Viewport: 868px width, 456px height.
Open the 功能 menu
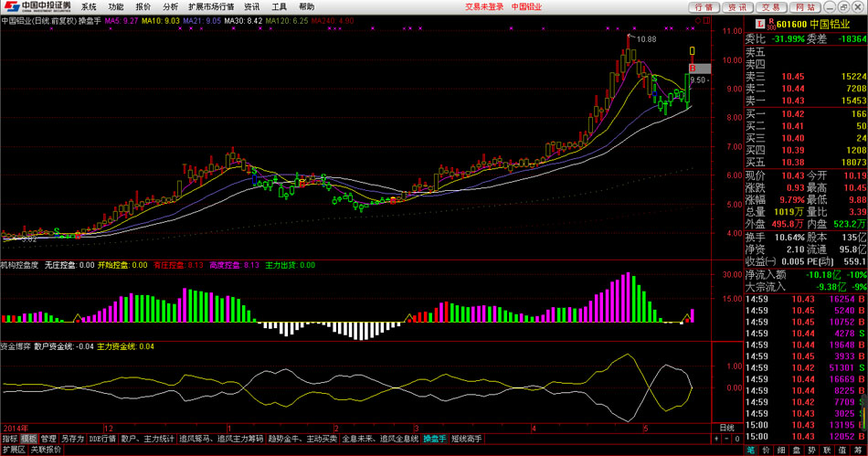[x=116, y=6]
